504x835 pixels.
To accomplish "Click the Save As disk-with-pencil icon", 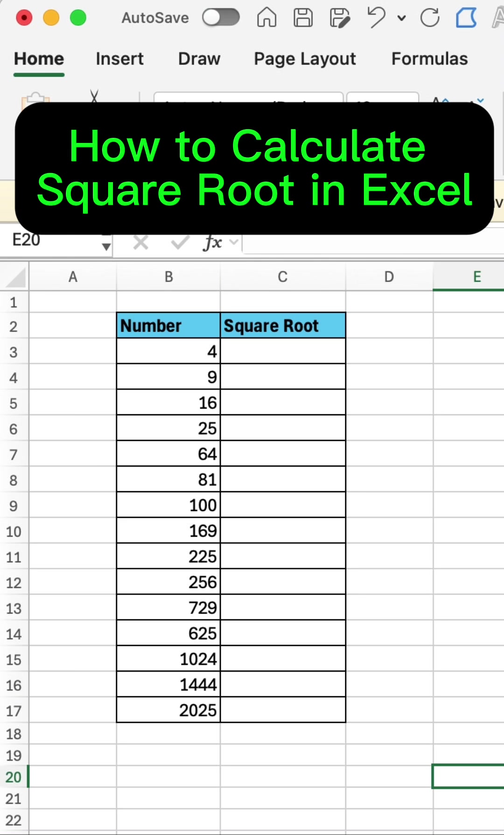I will pyautogui.click(x=340, y=18).
